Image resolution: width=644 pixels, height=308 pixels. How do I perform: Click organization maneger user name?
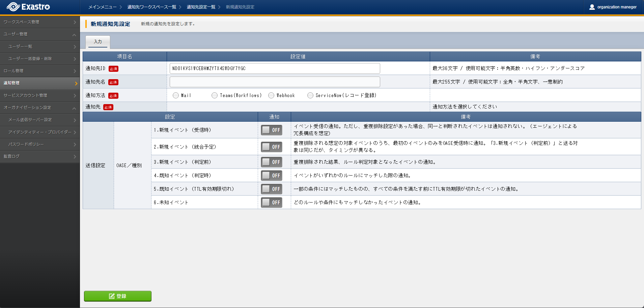(617, 7)
